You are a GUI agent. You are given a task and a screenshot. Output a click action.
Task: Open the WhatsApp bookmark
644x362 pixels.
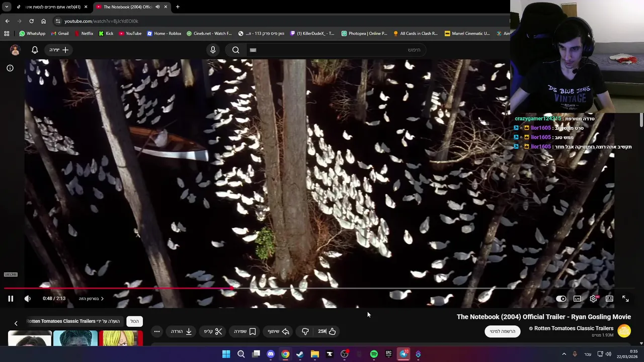(x=32, y=34)
